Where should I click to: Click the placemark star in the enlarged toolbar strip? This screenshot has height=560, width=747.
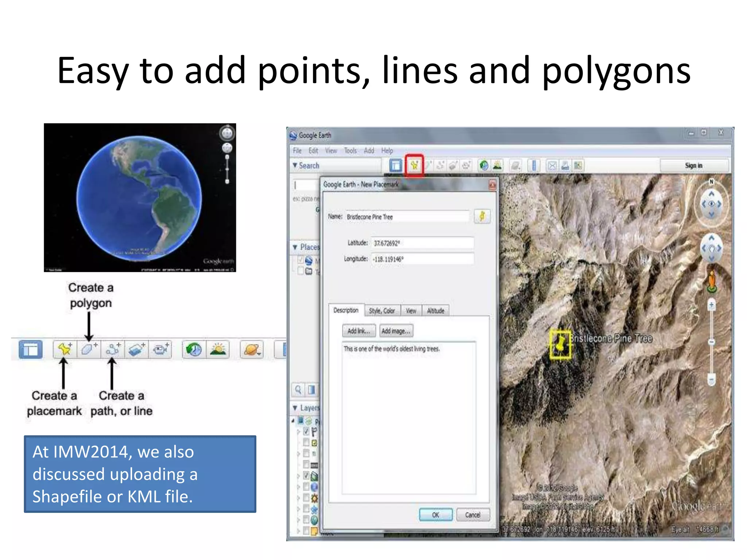click(65, 349)
